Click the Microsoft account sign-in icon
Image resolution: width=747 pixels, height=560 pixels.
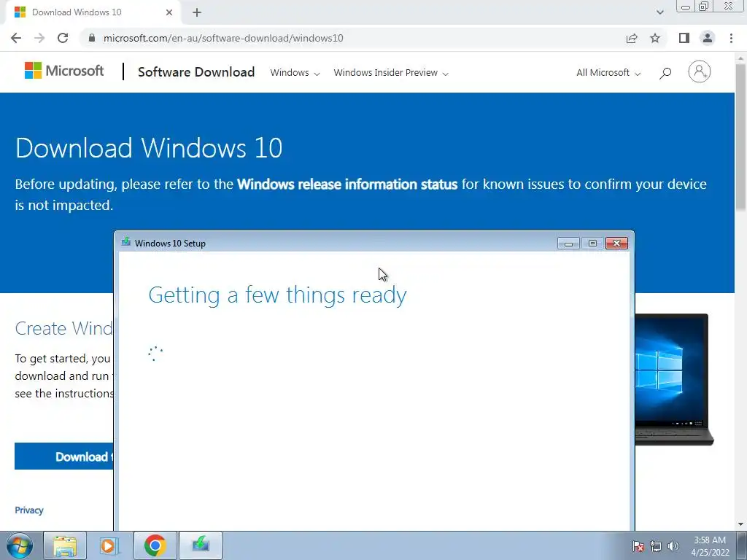tap(700, 72)
